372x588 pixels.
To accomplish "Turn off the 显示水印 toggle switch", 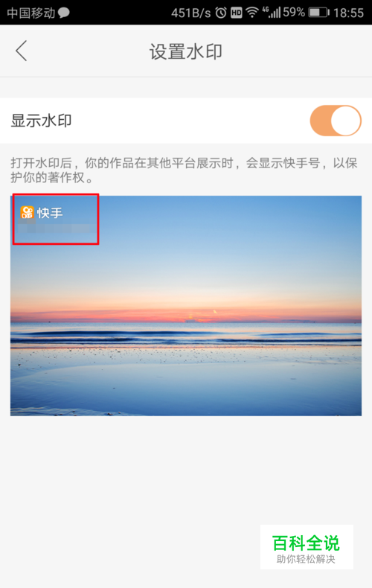I will point(336,121).
